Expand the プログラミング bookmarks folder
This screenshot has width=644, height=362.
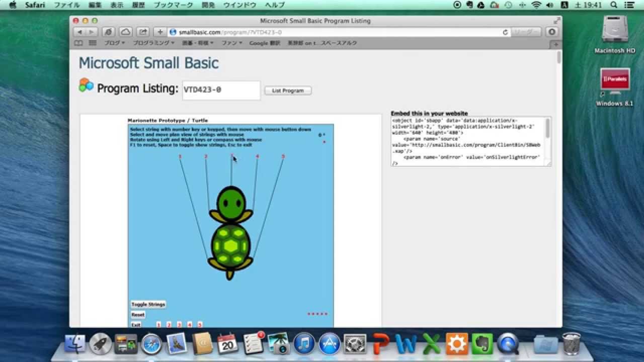[154, 43]
